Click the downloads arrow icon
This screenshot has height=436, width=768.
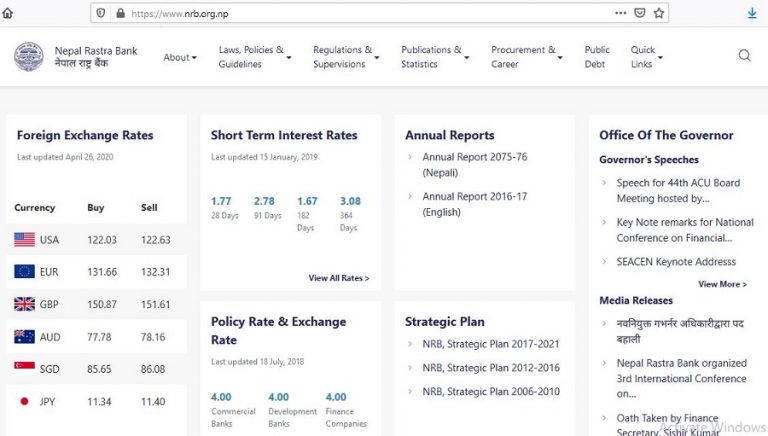coord(752,14)
